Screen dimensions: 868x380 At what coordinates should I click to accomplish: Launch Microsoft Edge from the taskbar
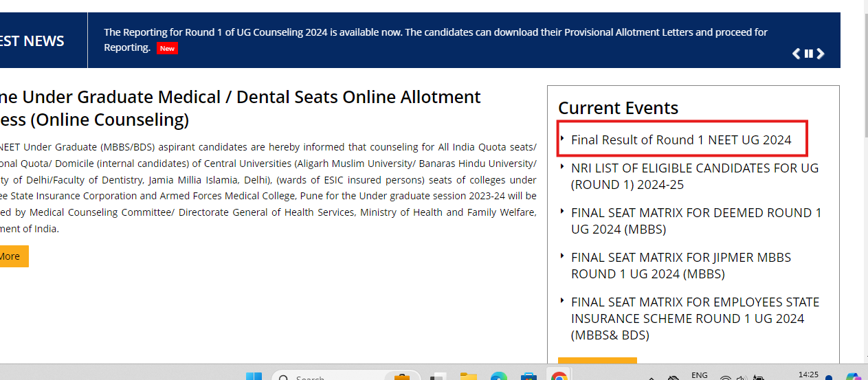coord(498,377)
